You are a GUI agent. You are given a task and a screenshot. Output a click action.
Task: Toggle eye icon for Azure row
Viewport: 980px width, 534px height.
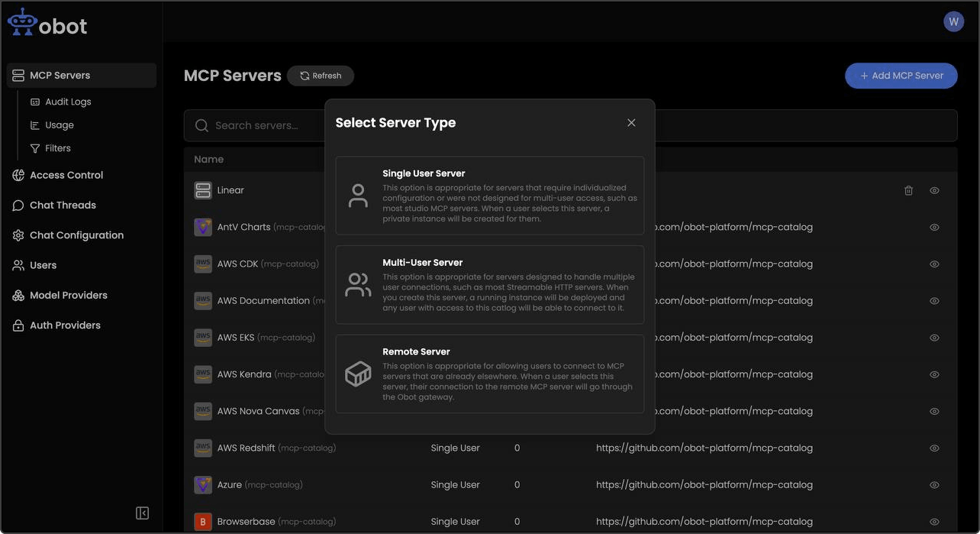pos(934,485)
